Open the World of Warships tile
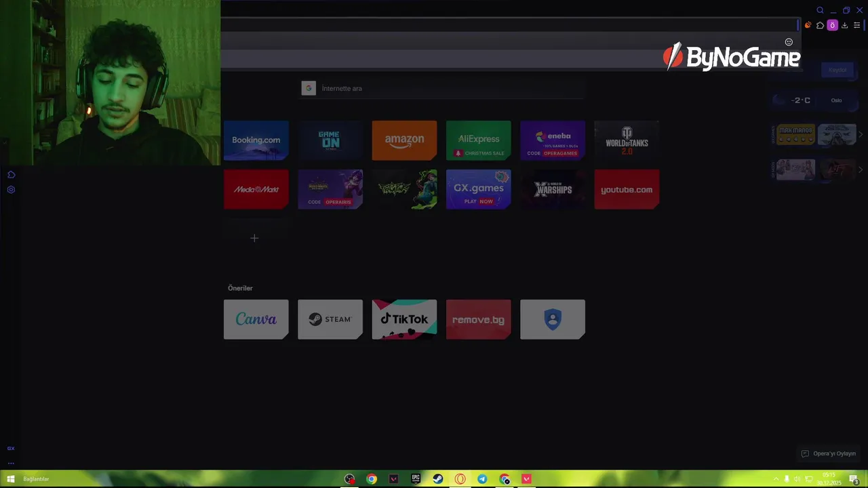 pyautogui.click(x=553, y=189)
